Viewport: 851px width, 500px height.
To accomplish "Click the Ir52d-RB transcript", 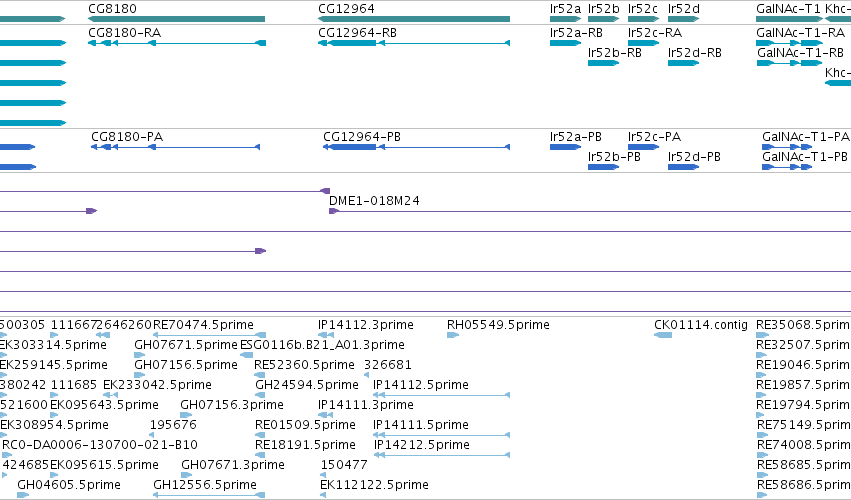I will (x=683, y=63).
